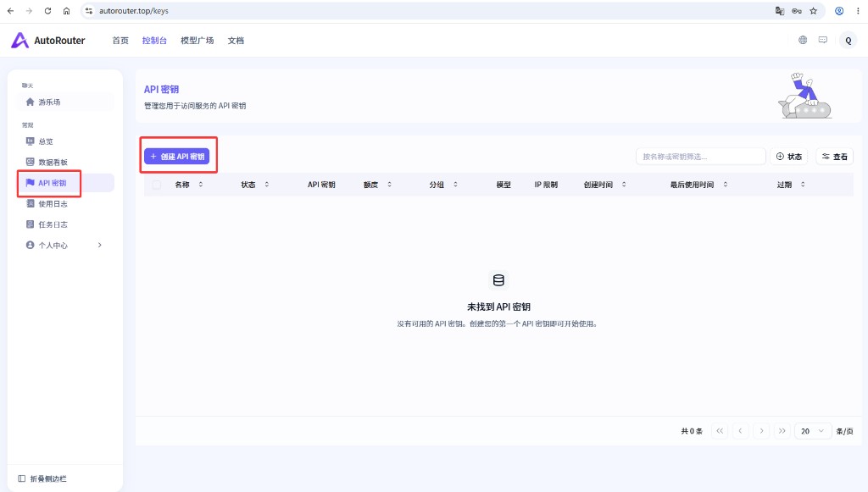Go to 首页 in top navigation
The image size is (868, 492).
120,41
